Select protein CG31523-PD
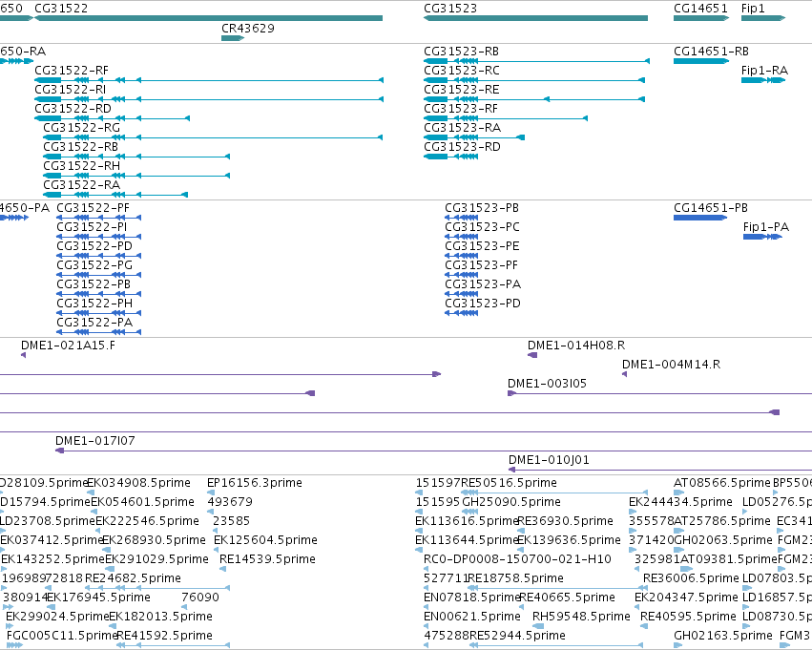Image resolution: width=812 pixels, height=650 pixels. (461, 313)
